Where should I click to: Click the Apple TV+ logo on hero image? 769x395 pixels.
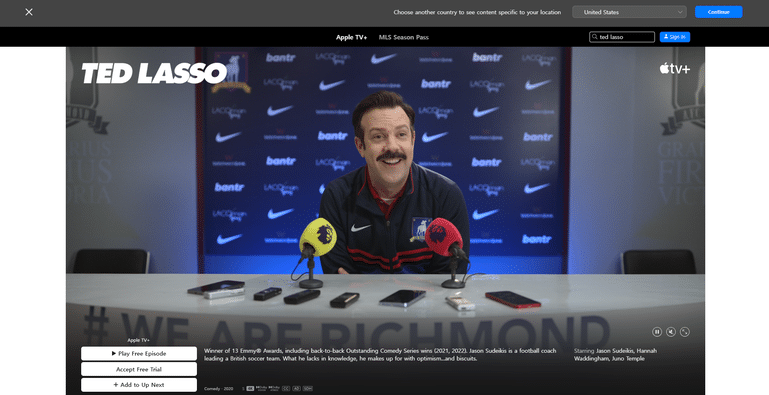pos(674,69)
